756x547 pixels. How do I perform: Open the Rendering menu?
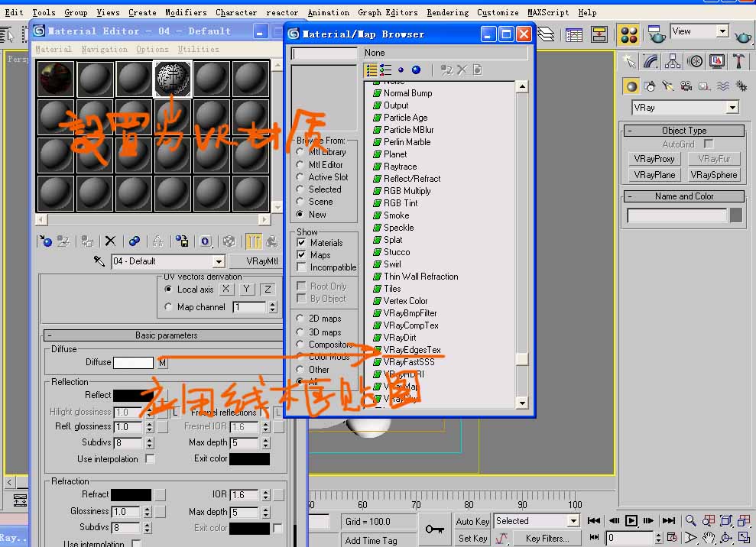[447, 12]
